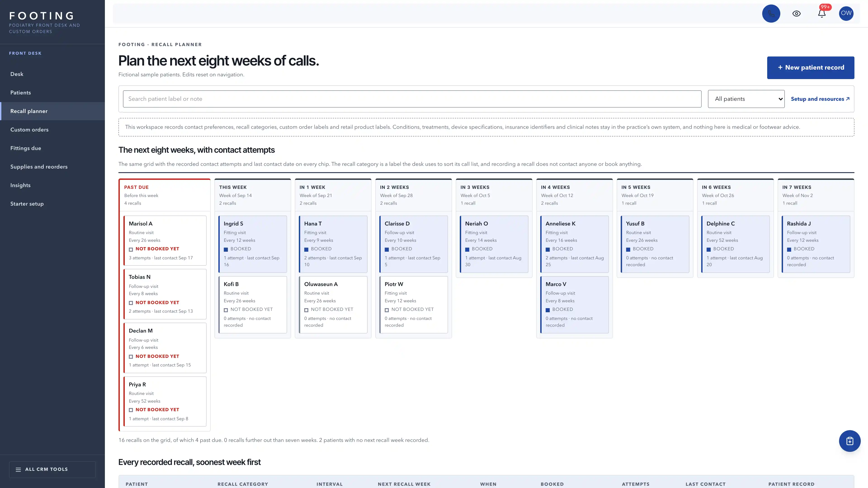Open Insights in the sidebar
868x488 pixels.
tap(53, 185)
